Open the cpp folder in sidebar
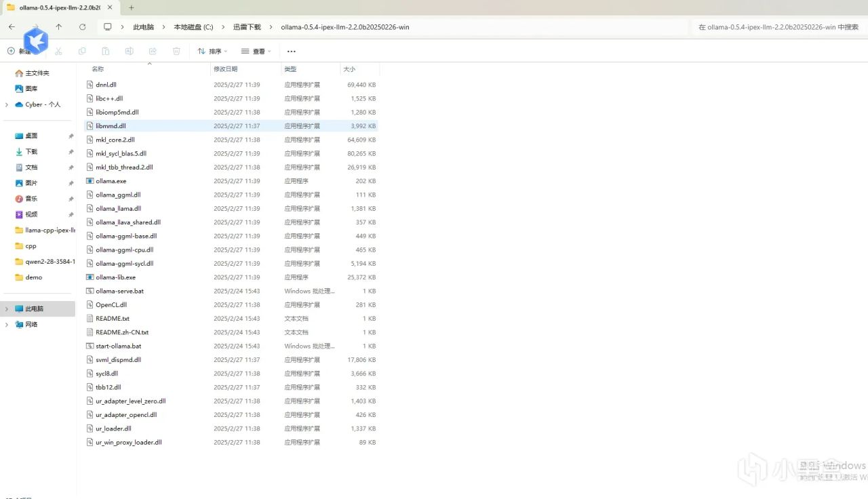The image size is (868, 499). [26, 246]
